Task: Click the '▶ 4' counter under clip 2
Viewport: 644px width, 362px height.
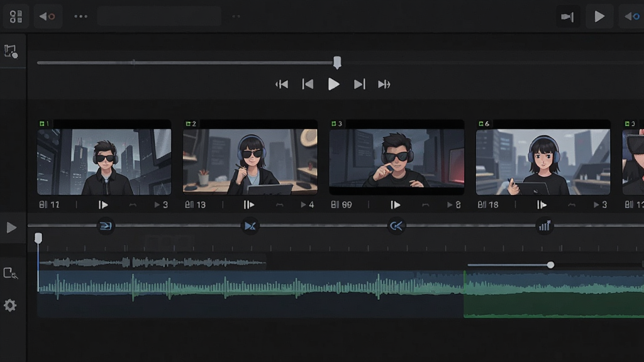Action: pos(307,205)
